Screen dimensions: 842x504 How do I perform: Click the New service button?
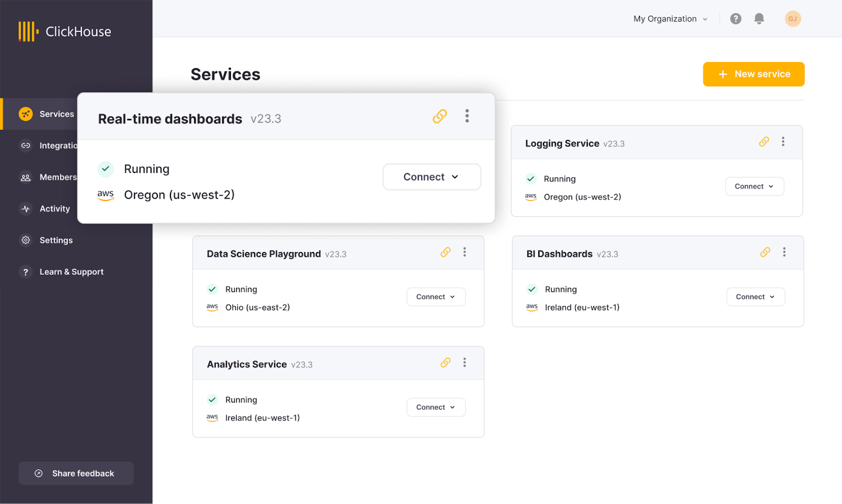754,74
